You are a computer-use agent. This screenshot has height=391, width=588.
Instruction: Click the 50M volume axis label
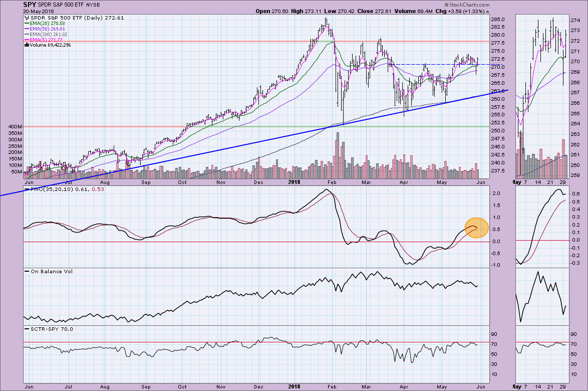pos(17,172)
